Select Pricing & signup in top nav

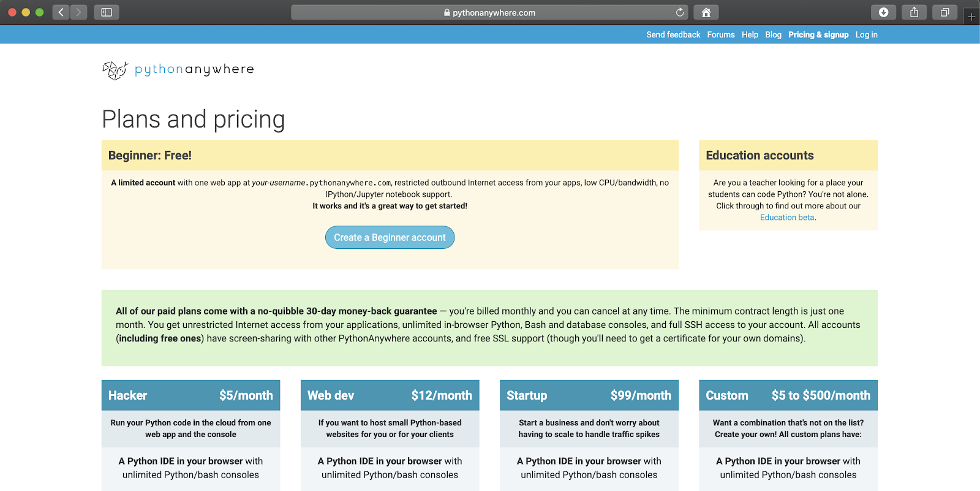click(x=818, y=35)
